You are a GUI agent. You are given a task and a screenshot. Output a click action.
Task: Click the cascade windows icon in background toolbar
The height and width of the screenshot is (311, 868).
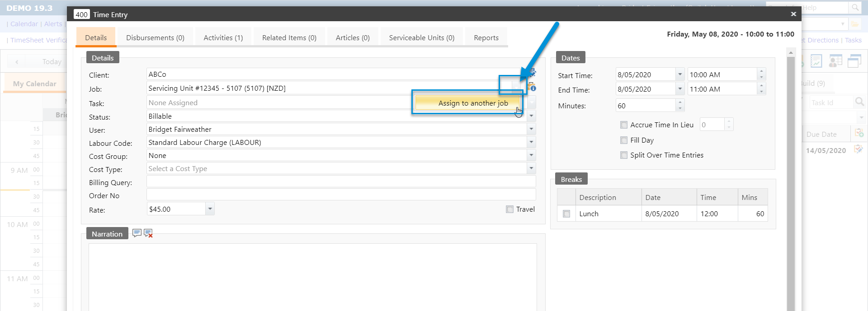[854, 61]
